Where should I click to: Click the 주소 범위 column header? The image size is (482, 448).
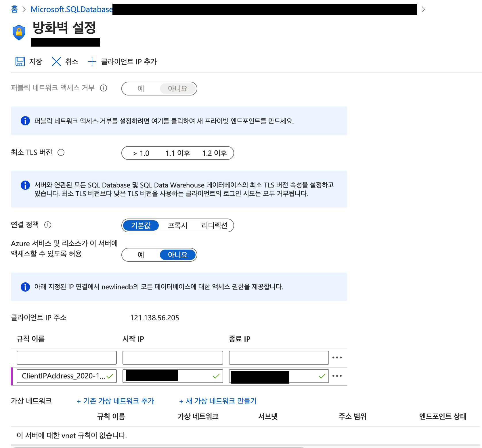(x=353, y=416)
